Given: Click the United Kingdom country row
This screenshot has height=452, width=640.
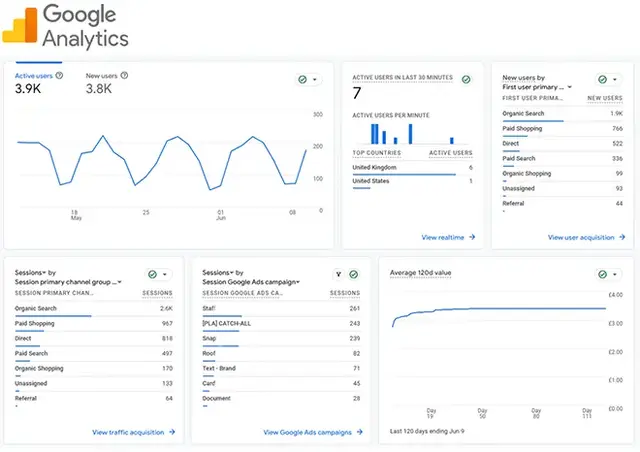Looking at the screenshot, I should 413,169.
